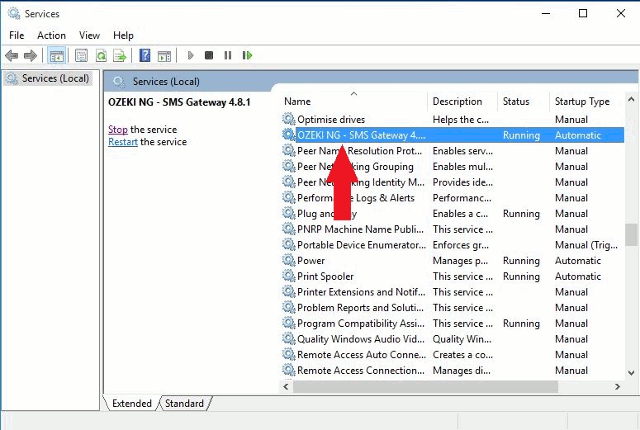Click the Performanc... description cell
The image size is (640, 430).
click(x=462, y=198)
